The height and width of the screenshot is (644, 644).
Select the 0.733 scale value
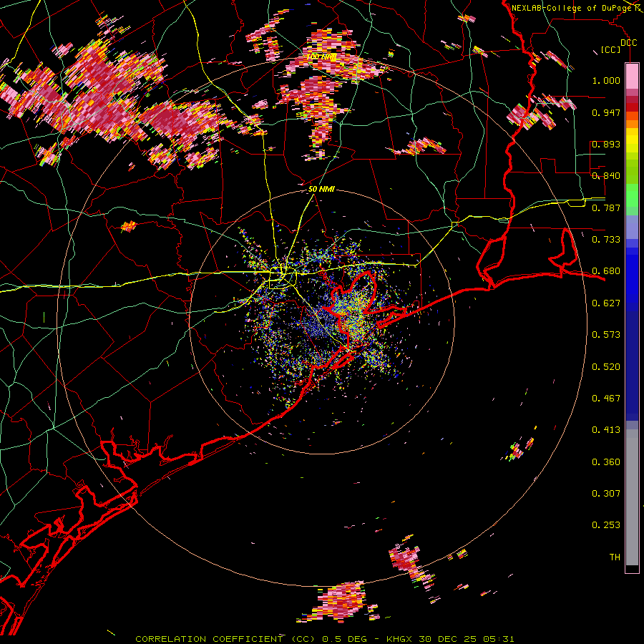606,240
